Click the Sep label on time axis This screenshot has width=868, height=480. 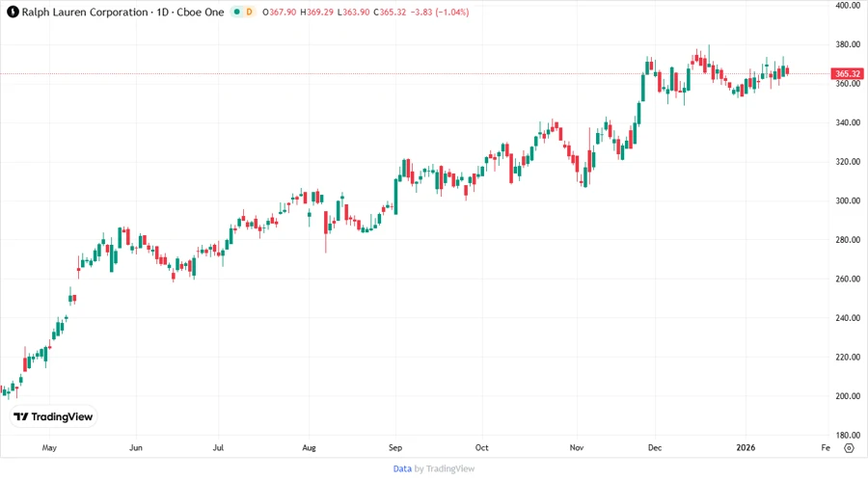[395, 447]
